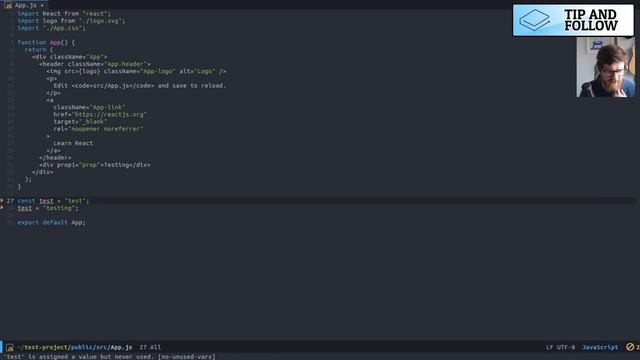Click the error marker beside test = "testing"
Viewport: 640px width, 360px height.
[x=2, y=208]
